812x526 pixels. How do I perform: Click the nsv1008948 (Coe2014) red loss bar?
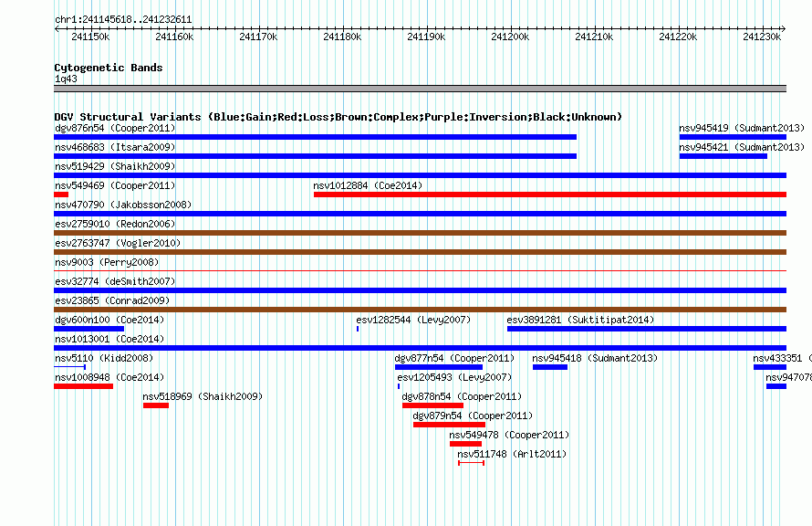point(83,386)
